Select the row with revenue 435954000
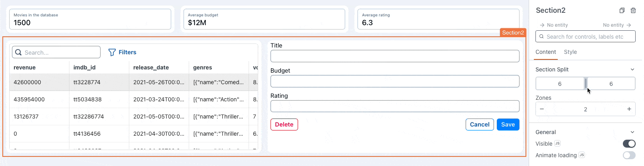644x166 pixels. pos(134,99)
